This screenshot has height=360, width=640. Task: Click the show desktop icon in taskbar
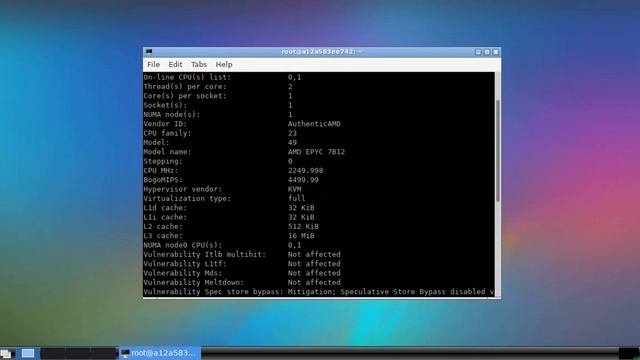[6, 353]
